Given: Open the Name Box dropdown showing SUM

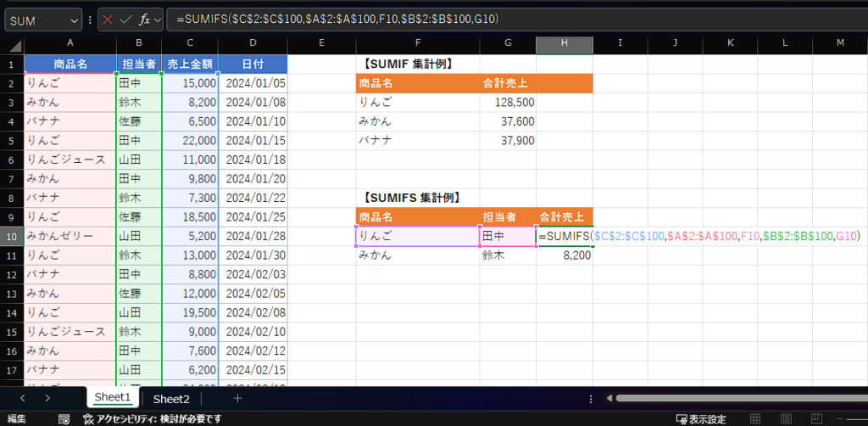Looking at the screenshot, I should pyautogui.click(x=75, y=20).
